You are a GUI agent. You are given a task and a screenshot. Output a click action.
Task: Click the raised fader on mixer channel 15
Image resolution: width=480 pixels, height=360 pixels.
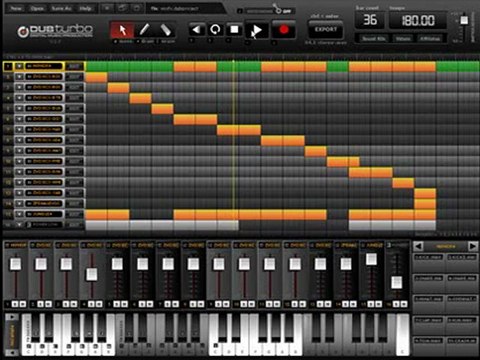coord(371,259)
